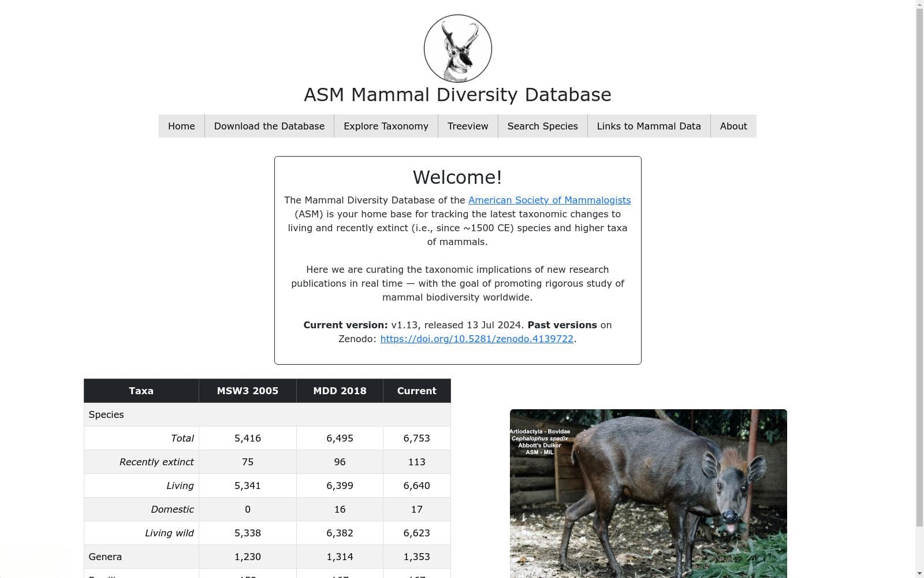Click the value 96 for Recently extinct
The height and width of the screenshot is (578, 924).
coord(340,462)
